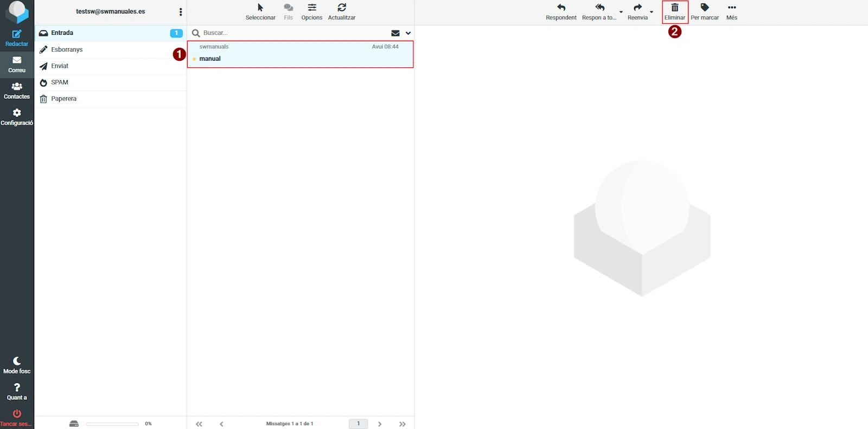Click the Tancar sessió logout button
This screenshot has width=868, height=429.
pos(17,414)
